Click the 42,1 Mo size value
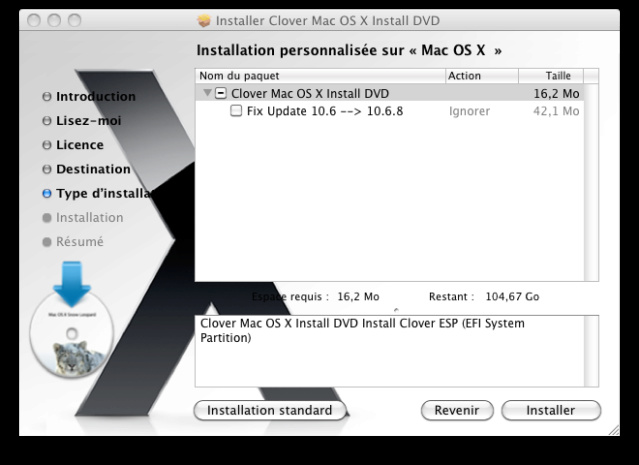Viewport: 639px width, 465px height. click(556, 111)
